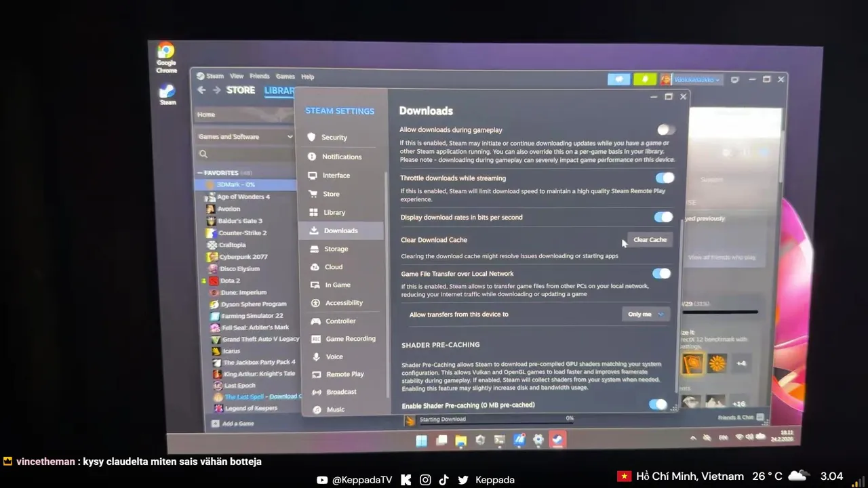Select Baldur's Gate 3 in library

tap(239, 221)
